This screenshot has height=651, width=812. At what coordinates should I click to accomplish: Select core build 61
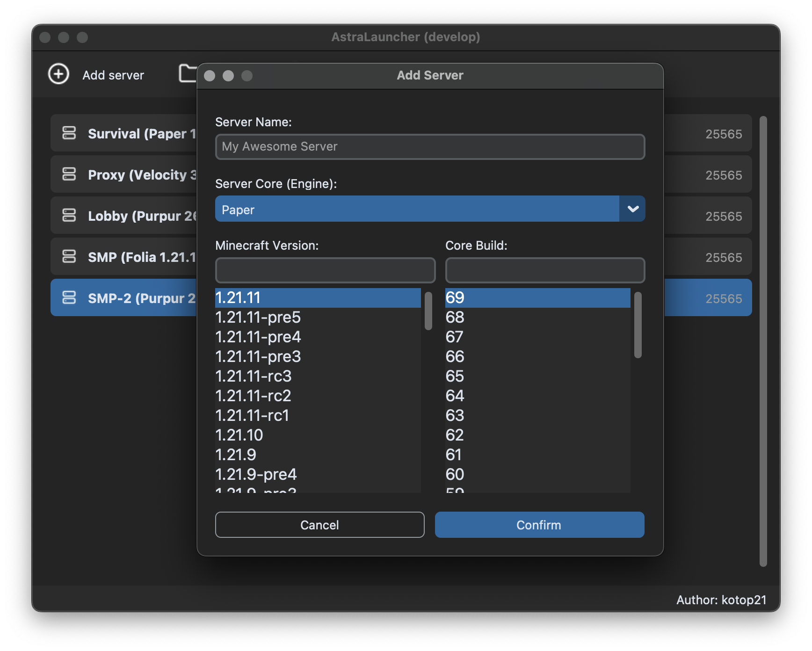[537, 455]
